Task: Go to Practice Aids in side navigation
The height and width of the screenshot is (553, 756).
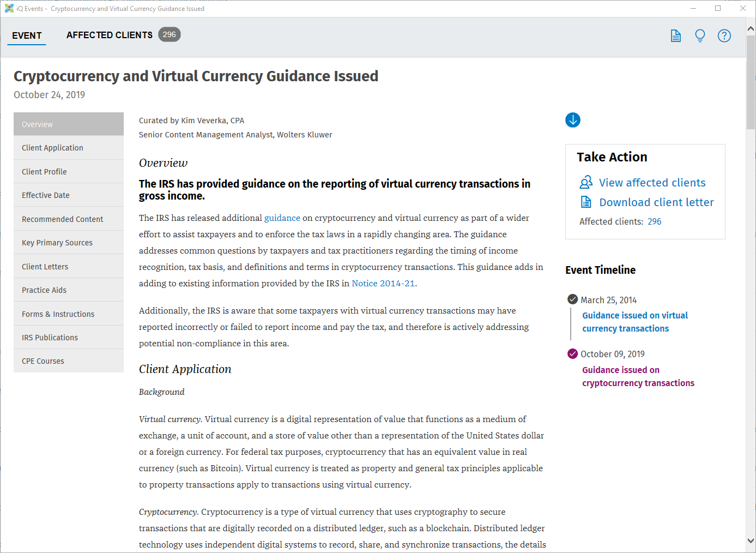Action: [x=44, y=290]
